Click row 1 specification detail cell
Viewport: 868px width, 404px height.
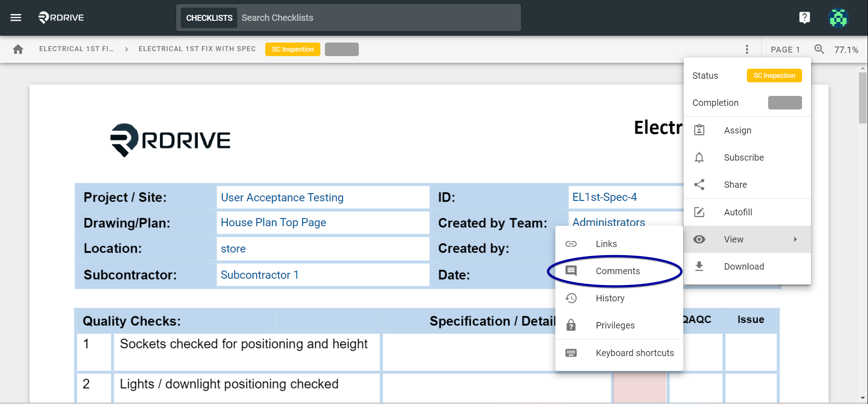tap(468, 352)
